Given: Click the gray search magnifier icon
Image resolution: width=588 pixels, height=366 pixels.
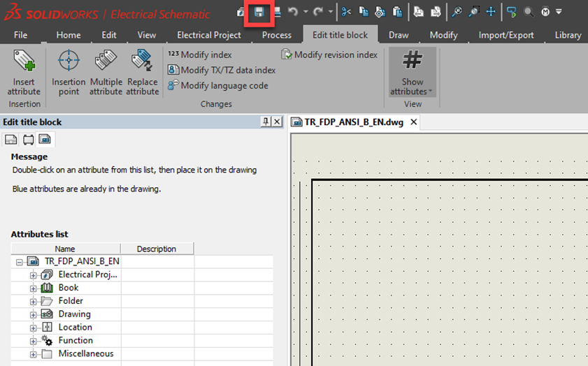Looking at the screenshot, I should (x=529, y=12).
